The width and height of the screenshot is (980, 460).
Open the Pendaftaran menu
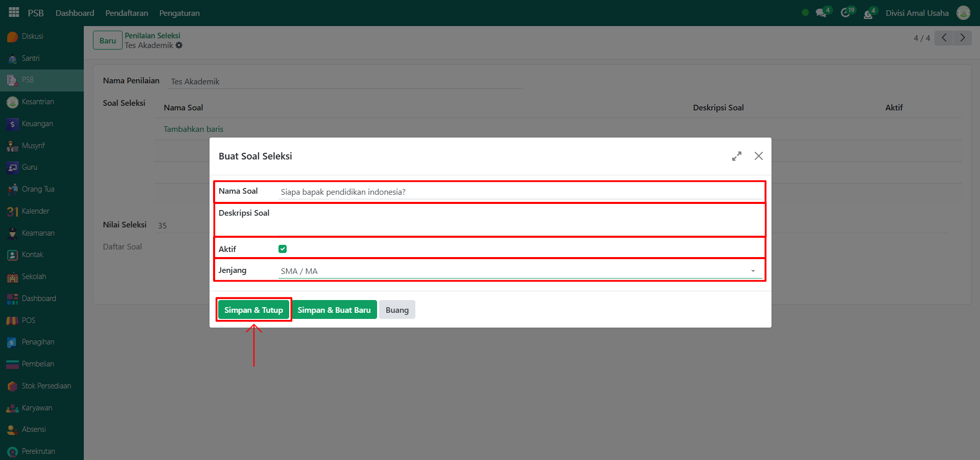(127, 13)
